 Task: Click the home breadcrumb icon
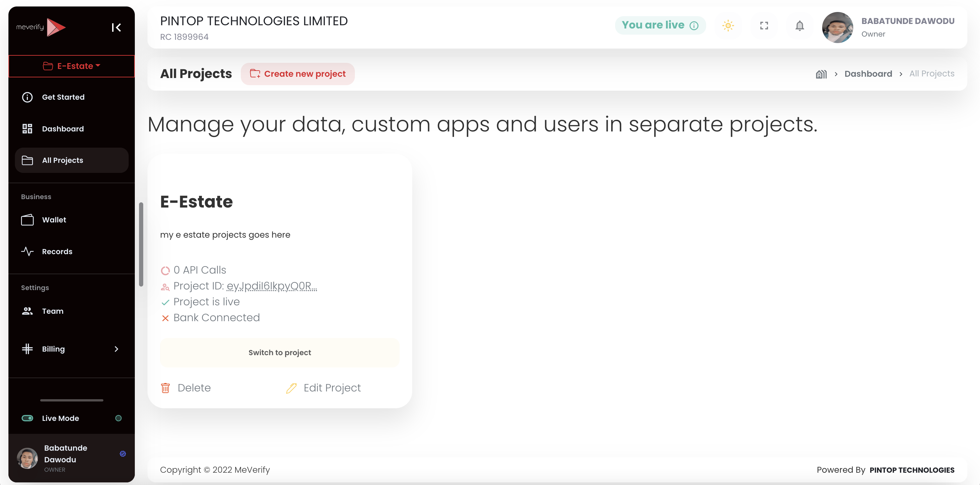[x=821, y=74]
